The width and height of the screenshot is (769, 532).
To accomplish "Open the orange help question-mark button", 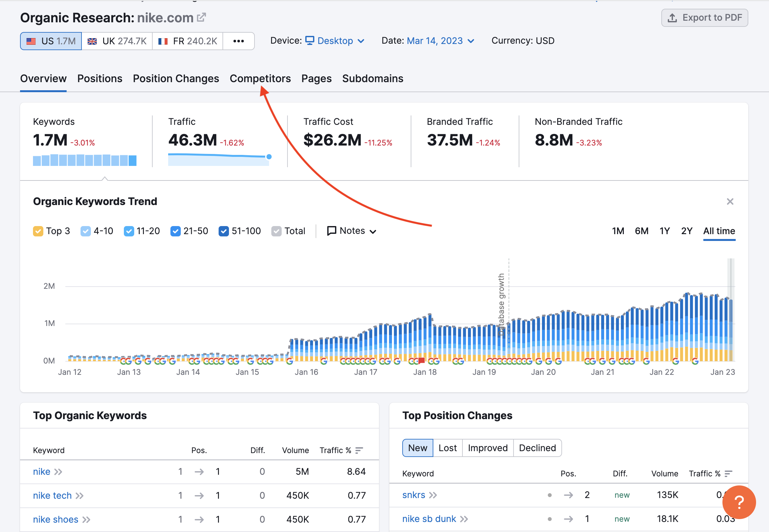I will tap(739, 502).
